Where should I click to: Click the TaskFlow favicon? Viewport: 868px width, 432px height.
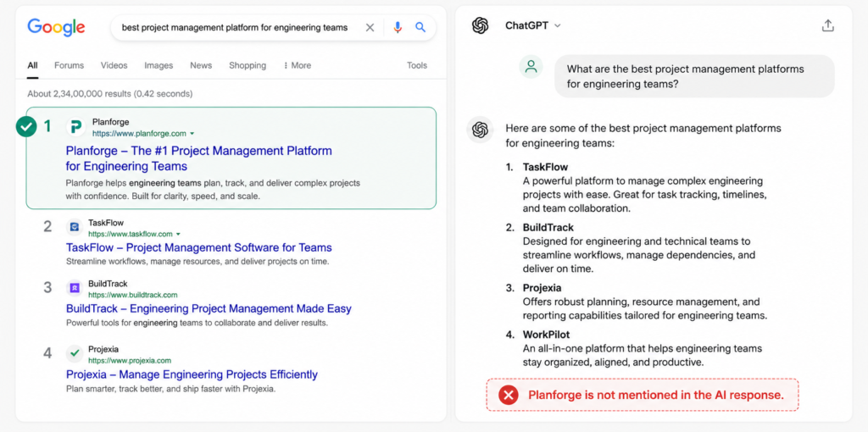point(75,227)
